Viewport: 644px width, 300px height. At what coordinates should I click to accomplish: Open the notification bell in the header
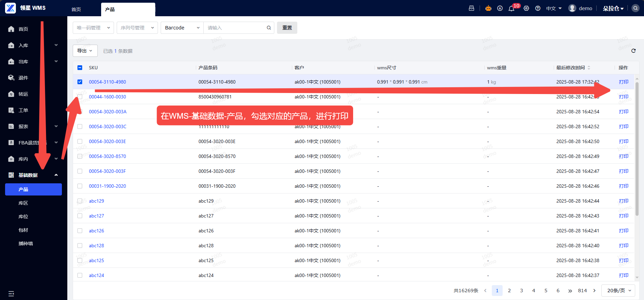point(511,8)
